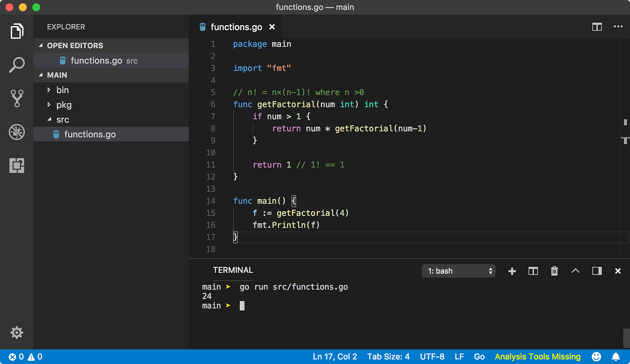The image size is (630, 364).
Task: Click the editor More Actions ellipsis menu
Action: 618,27
